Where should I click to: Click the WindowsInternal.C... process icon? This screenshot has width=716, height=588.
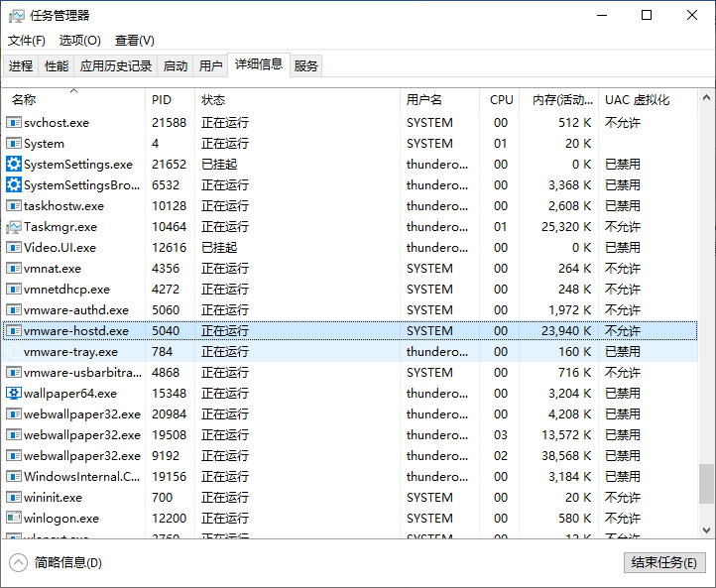click(14, 477)
